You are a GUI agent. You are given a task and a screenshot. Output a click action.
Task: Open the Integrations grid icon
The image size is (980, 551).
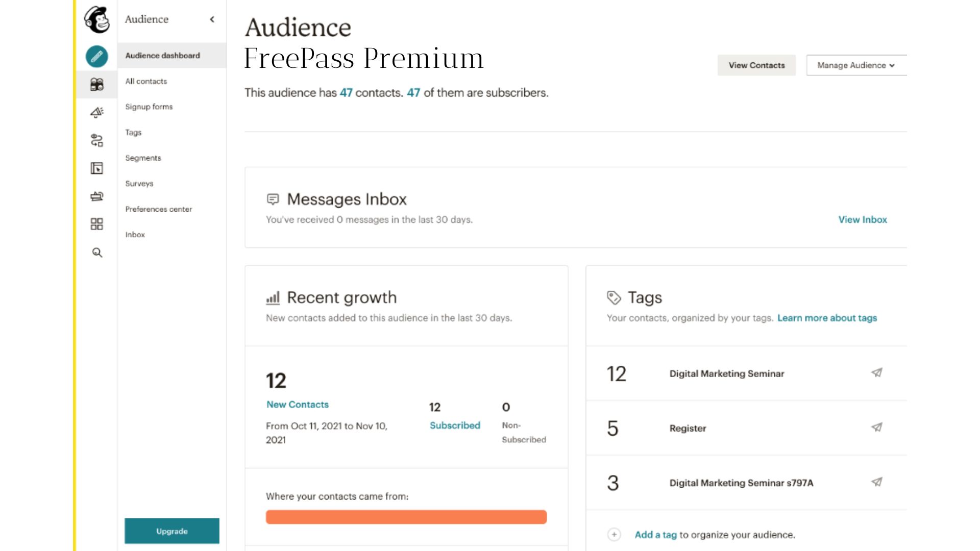96,224
